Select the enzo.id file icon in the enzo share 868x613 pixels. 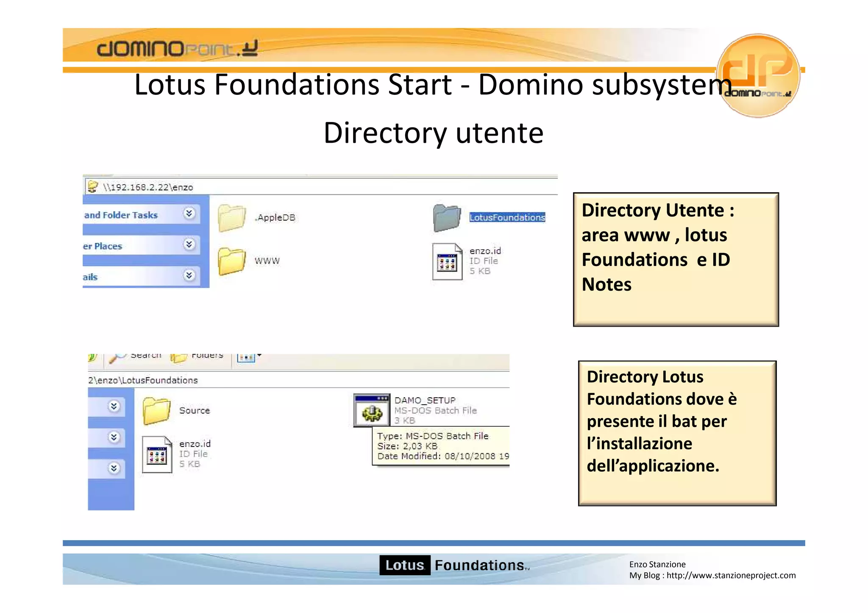click(447, 261)
